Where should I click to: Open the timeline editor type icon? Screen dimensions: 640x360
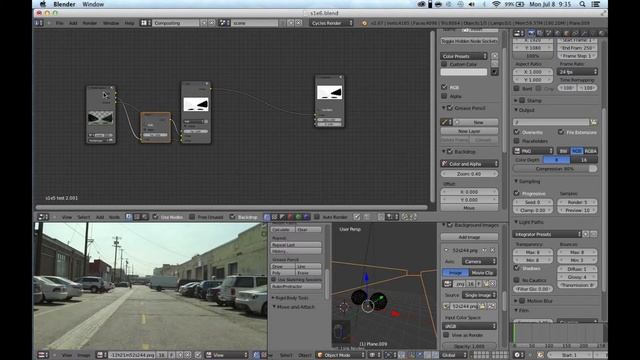pos(519,355)
